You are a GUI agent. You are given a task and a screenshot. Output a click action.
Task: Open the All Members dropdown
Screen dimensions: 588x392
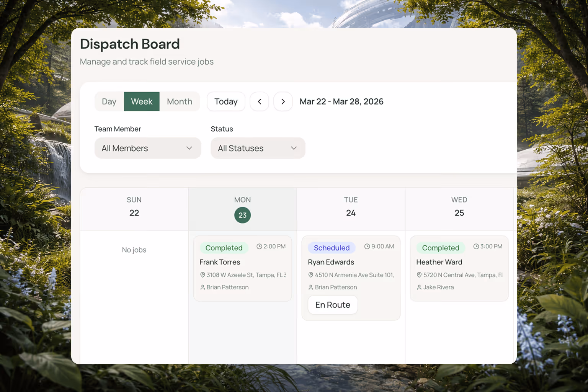click(148, 148)
